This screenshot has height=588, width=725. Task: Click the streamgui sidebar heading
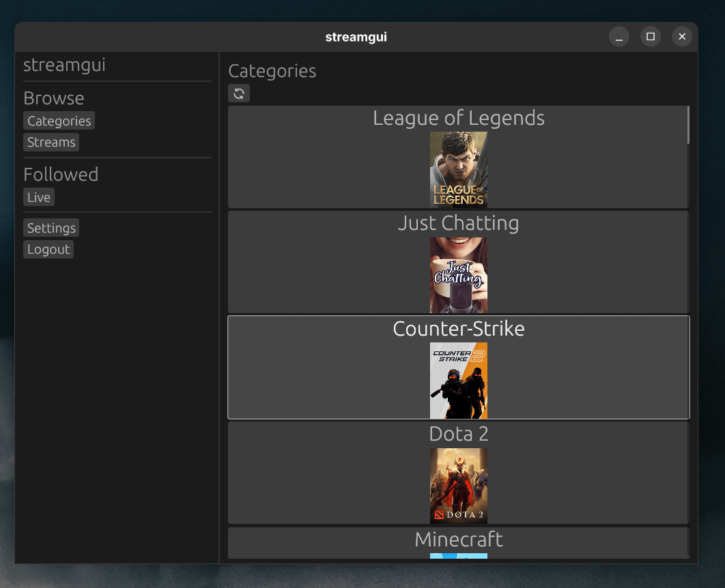pyautogui.click(x=64, y=65)
